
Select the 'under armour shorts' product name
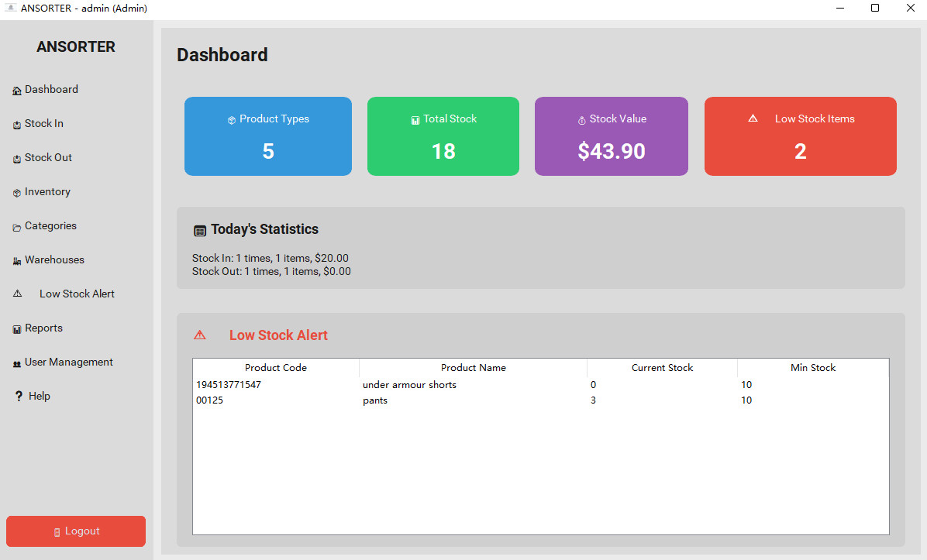[x=410, y=384]
